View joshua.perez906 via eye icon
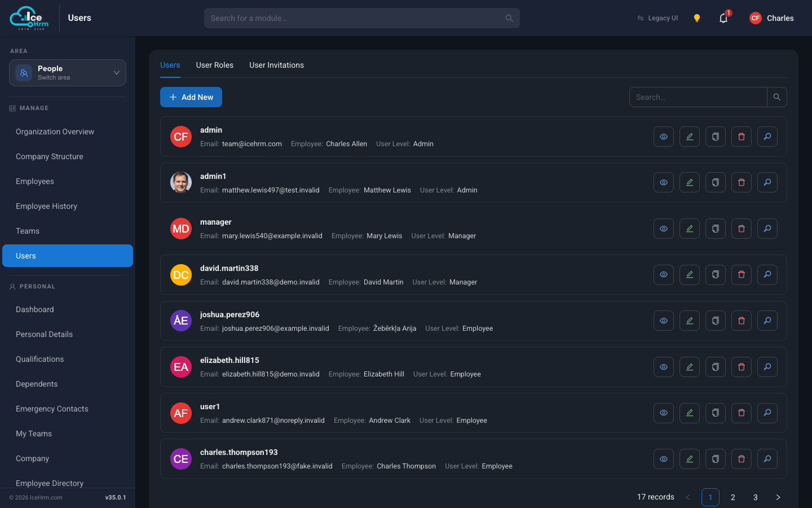The image size is (812, 508). coord(664,321)
